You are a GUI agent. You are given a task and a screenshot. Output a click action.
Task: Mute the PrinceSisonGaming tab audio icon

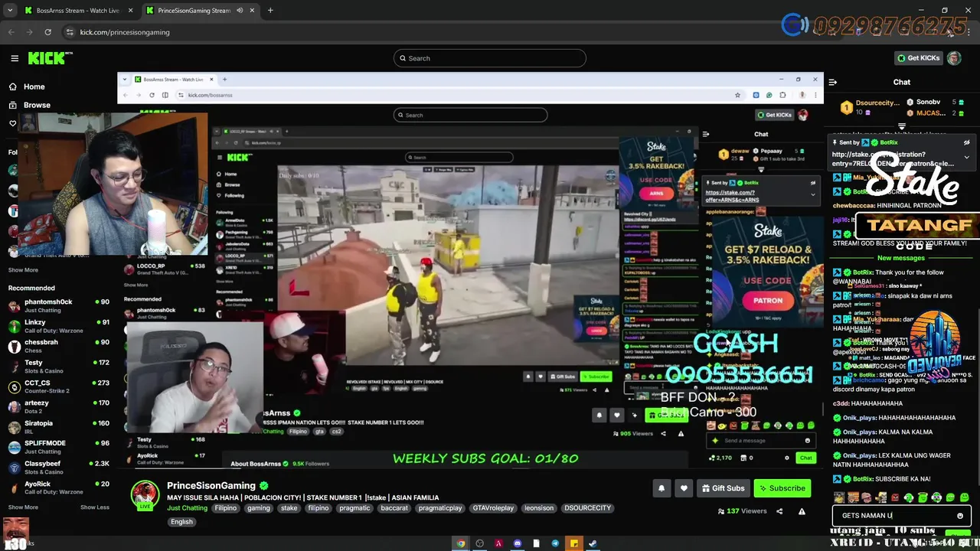tap(240, 11)
